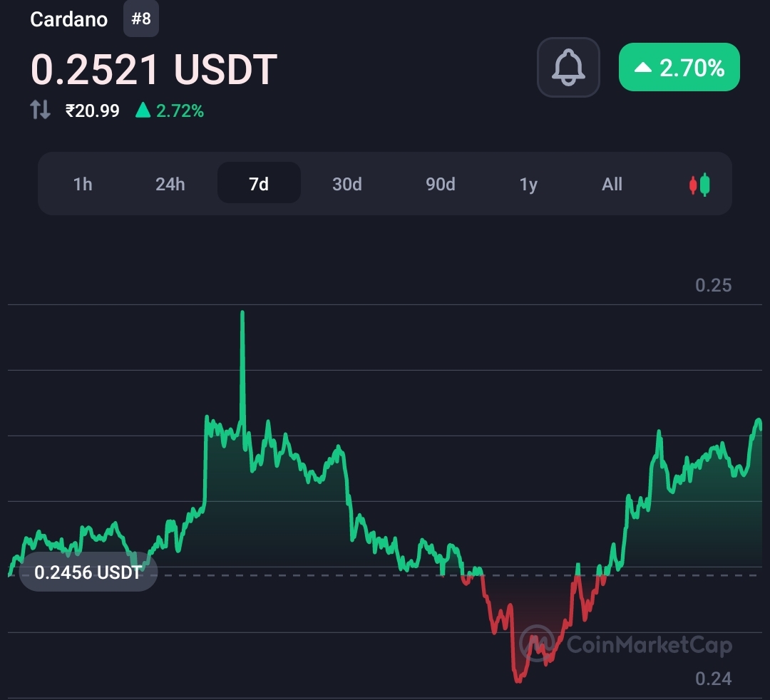Image resolution: width=770 pixels, height=700 pixels.
Task: Tap the green 2.70% change badge
Action: [679, 67]
